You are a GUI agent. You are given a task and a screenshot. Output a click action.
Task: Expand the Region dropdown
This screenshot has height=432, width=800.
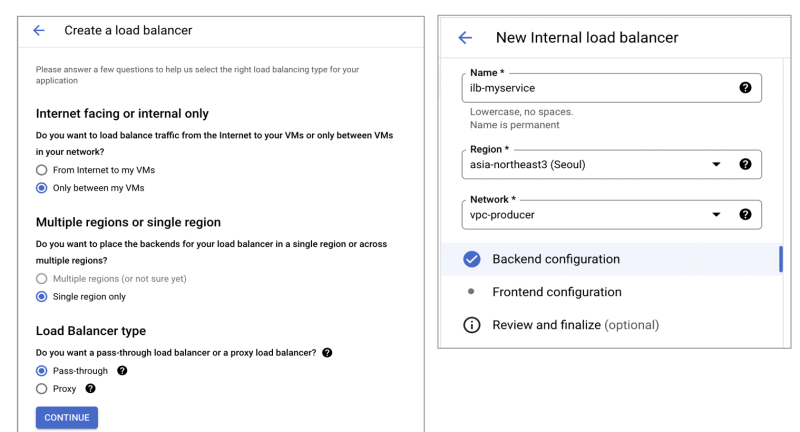click(716, 164)
